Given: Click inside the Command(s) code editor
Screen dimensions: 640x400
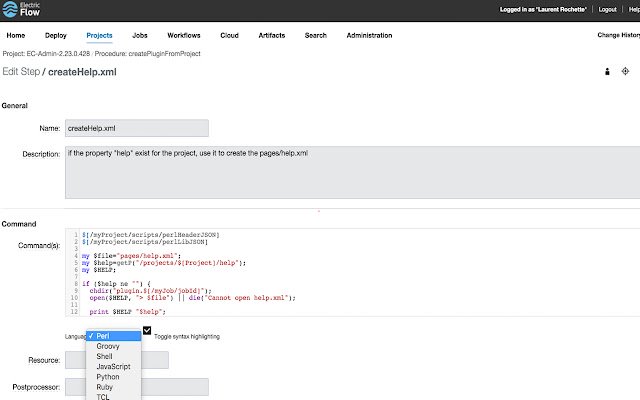Looking at the screenshot, I should click(x=352, y=272).
